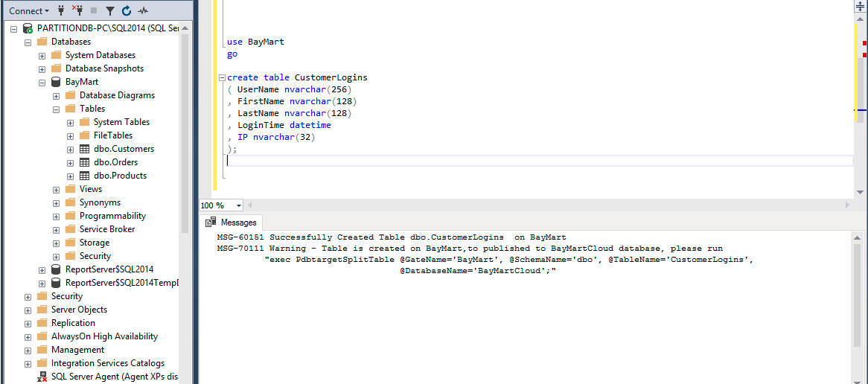868x384 pixels.
Task: Select the Service Broker folder icon
Action: coord(70,228)
